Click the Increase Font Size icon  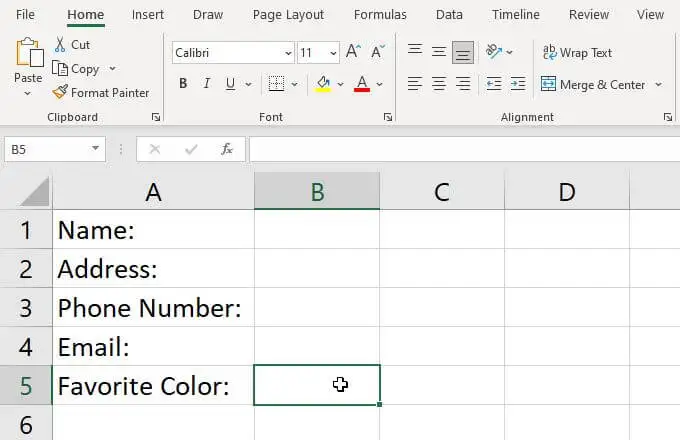(353, 52)
